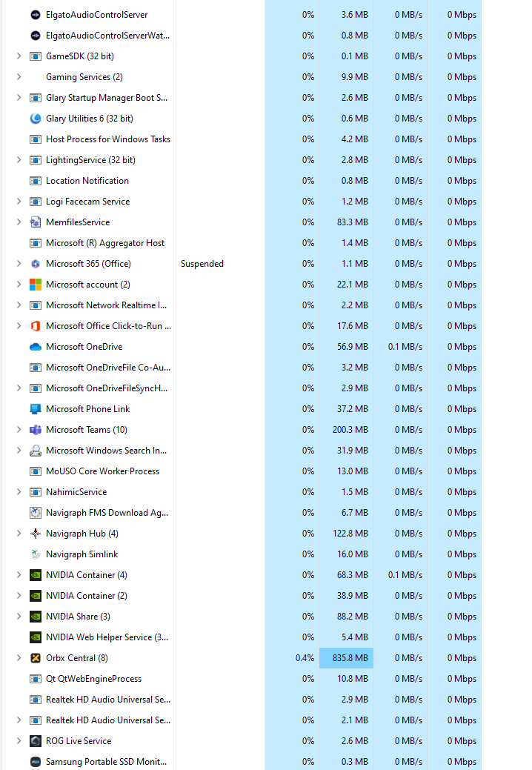532x770 pixels.
Task: Click the Samsung Portable SSD Monitor icon
Action: tap(36, 762)
